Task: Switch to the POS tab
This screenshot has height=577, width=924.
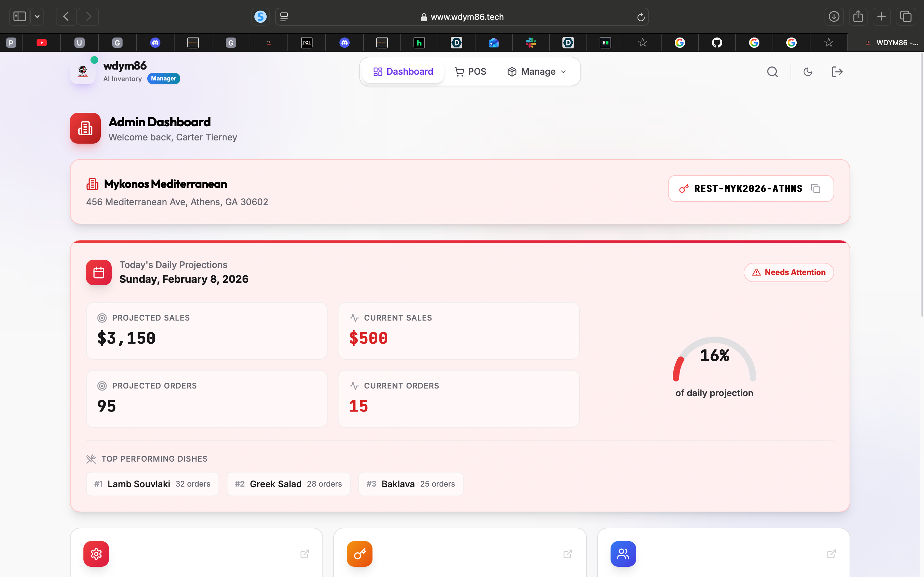Action: point(470,72)
